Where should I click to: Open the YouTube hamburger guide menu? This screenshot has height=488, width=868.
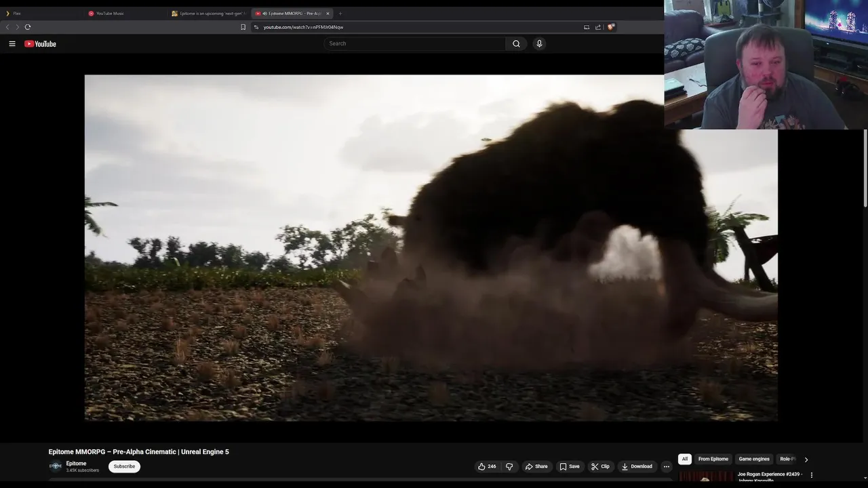[x=12, y=43]
